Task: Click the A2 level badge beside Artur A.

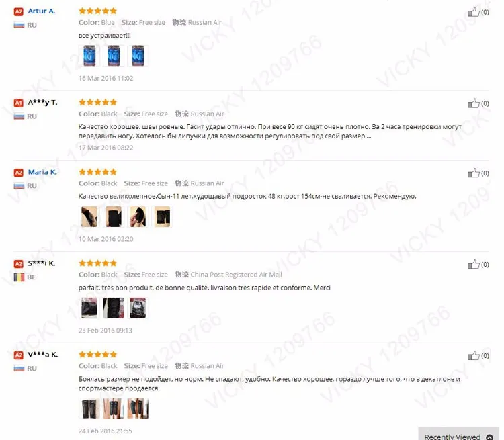Action: [x=19, y=12]
